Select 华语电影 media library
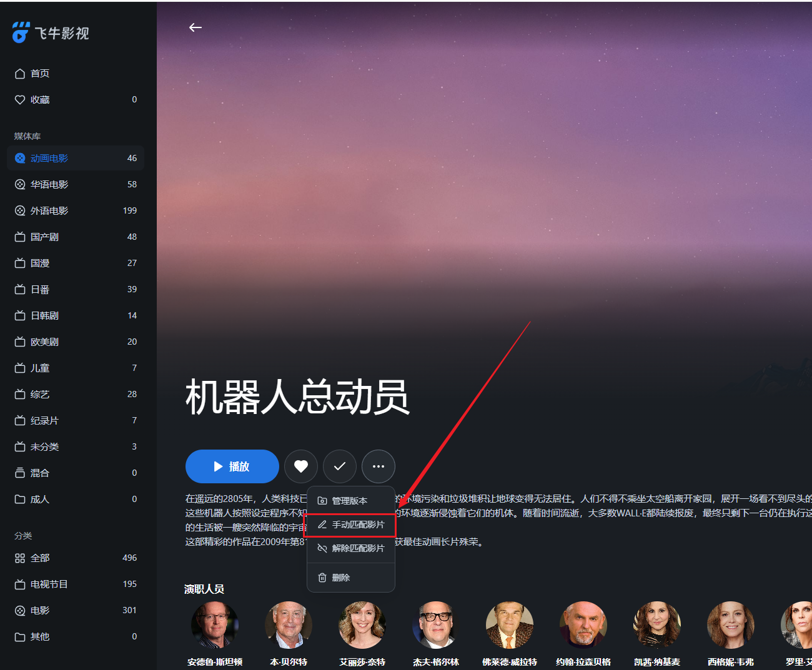This screenshot has width=812, height=670. 76,185
